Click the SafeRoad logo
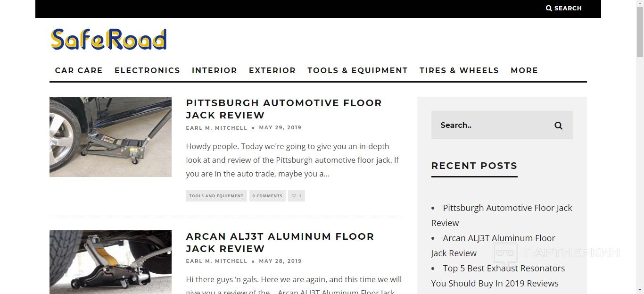Image resolution: width=644 pixels, height=294 pixels. (108, 39)
